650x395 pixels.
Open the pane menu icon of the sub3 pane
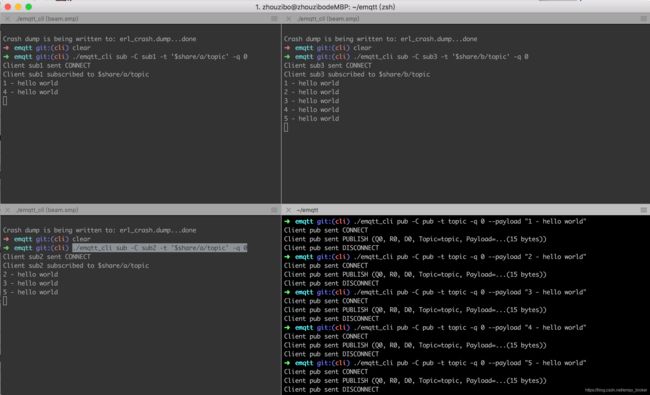click(x=643, y=19)
